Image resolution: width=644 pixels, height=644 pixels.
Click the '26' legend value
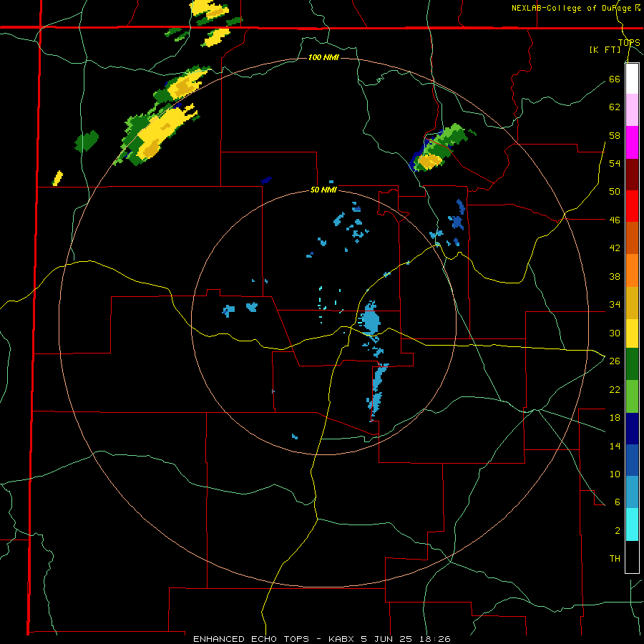click(x=615, y=361)
